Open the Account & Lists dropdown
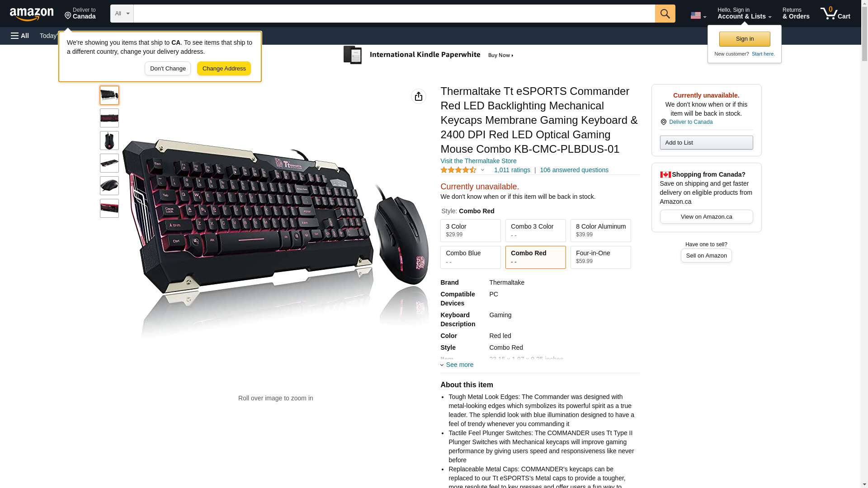The height and width of the screenshot is (488, 868). [744, 14]
